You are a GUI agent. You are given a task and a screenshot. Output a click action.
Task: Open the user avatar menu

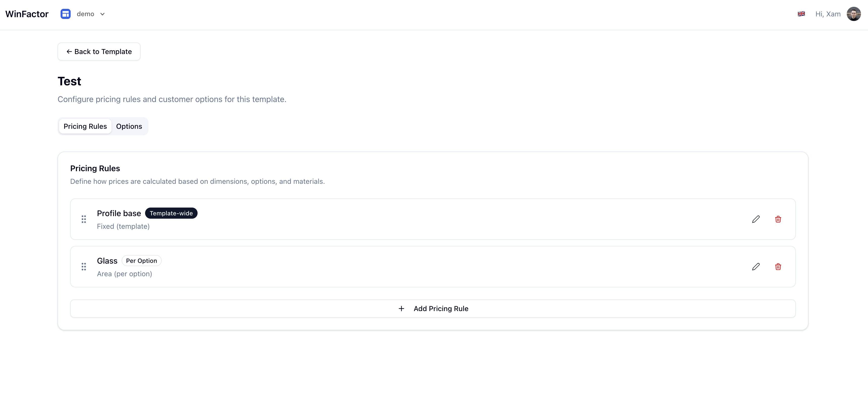pos(854,14)
